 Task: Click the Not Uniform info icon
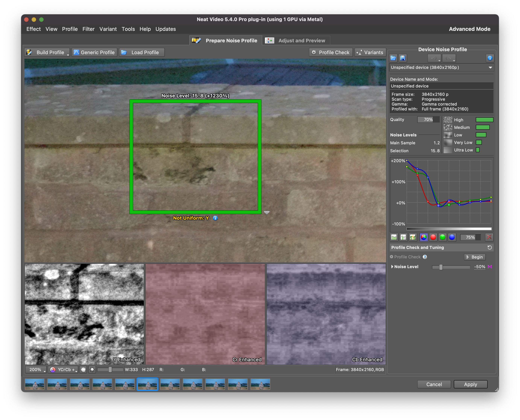pos(215,218)
